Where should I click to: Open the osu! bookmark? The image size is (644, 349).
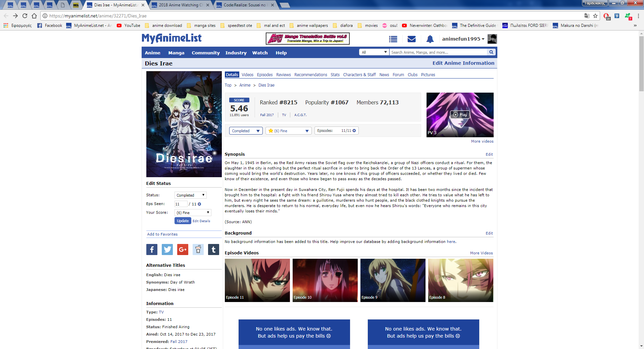390,26
